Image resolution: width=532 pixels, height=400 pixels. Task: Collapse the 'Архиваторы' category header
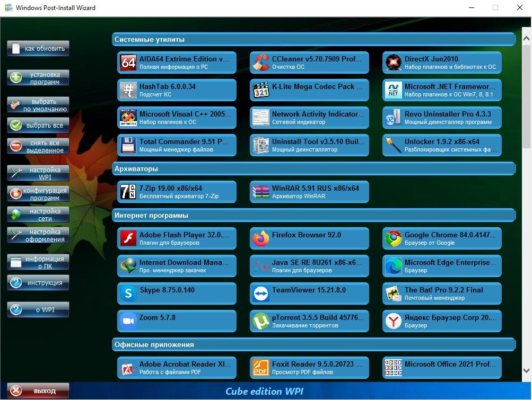[314, 169]
